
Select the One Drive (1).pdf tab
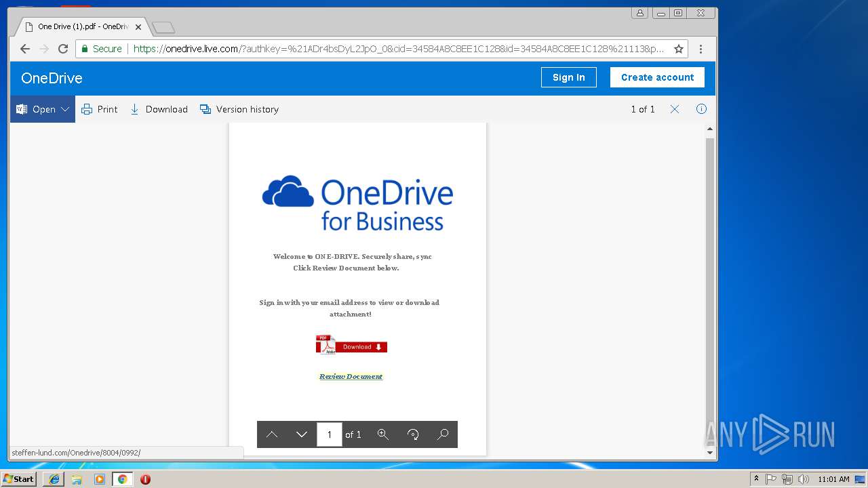81,27
